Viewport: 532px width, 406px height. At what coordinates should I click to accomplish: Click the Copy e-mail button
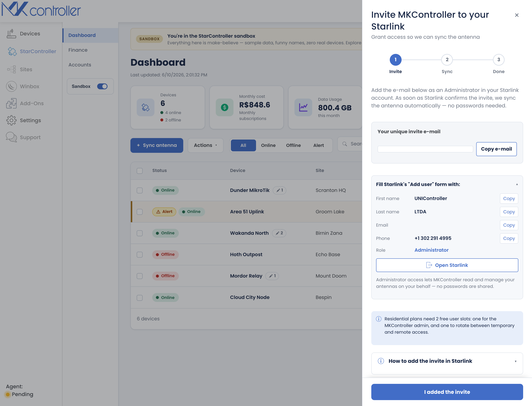[496, 149]
